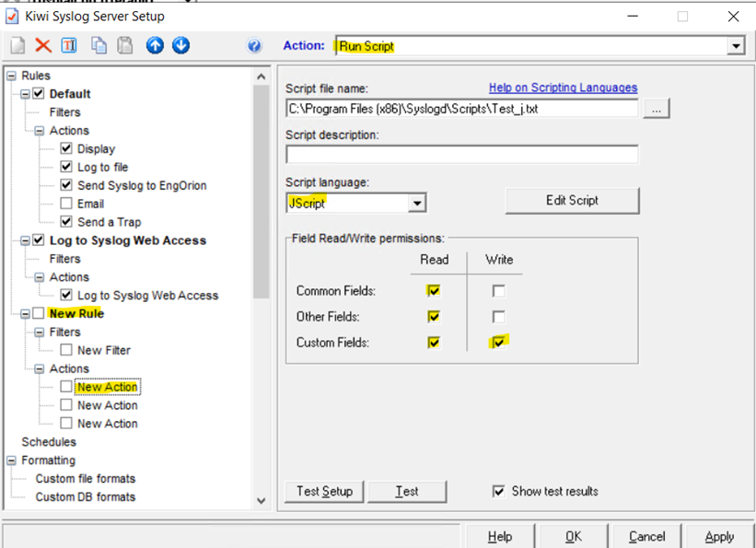The image size is (756, 548).
Task: Toggle Send a Trap checkbox
Action: point(66,221)
